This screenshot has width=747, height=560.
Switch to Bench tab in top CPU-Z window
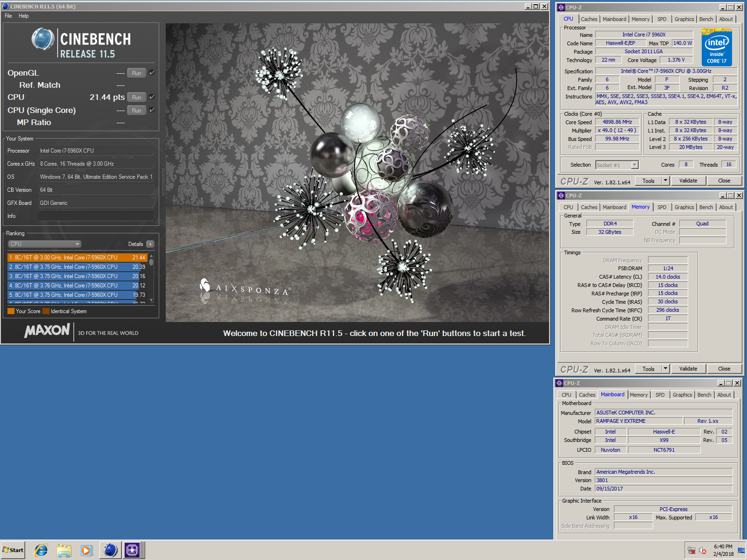tap(706, 19)
